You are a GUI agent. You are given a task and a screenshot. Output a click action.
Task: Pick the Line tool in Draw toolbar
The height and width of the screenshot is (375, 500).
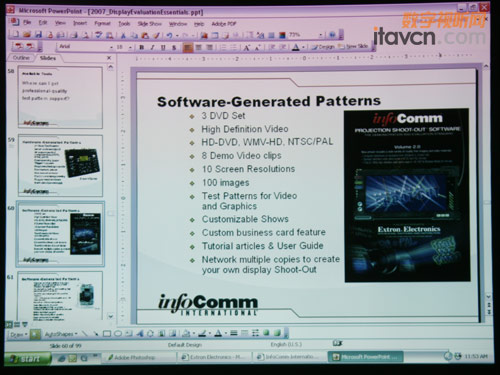(x=85, y=333)
